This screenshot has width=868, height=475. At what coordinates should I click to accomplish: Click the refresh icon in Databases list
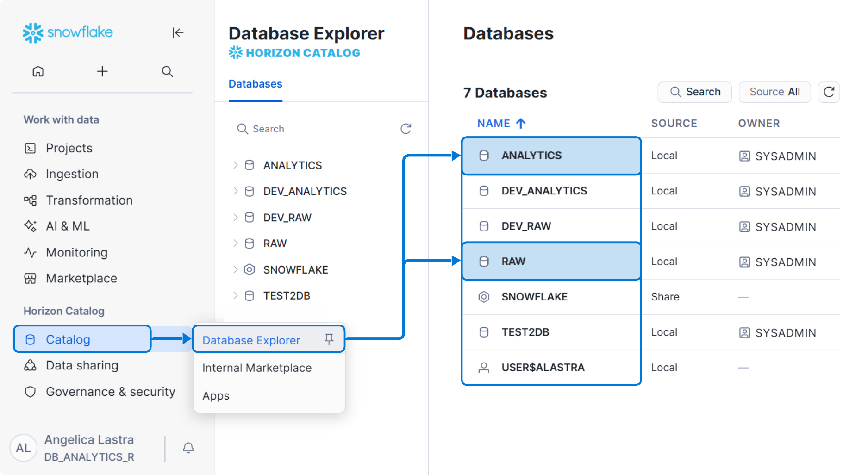coord(829,92)
